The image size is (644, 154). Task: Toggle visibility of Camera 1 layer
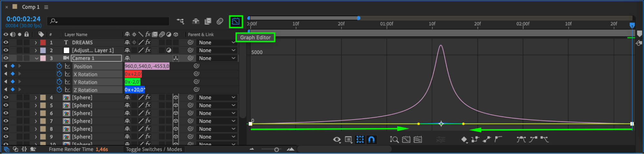coord(6,58)
